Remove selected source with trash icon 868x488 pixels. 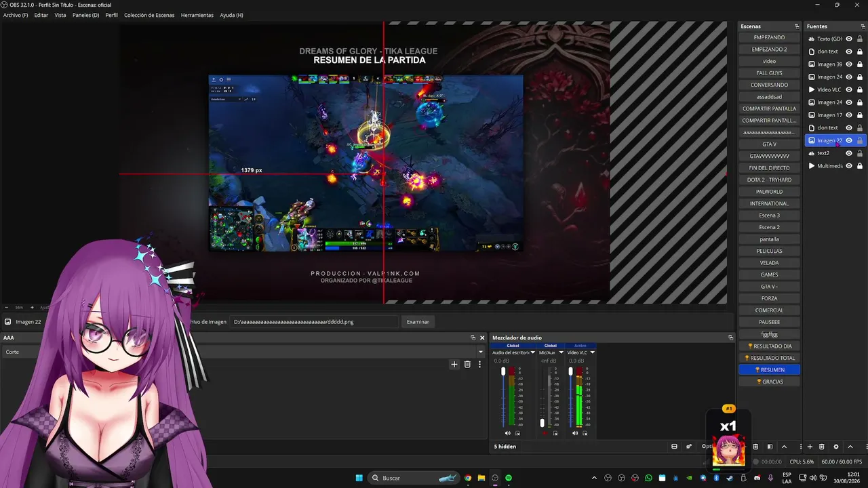tap(822, 447)
